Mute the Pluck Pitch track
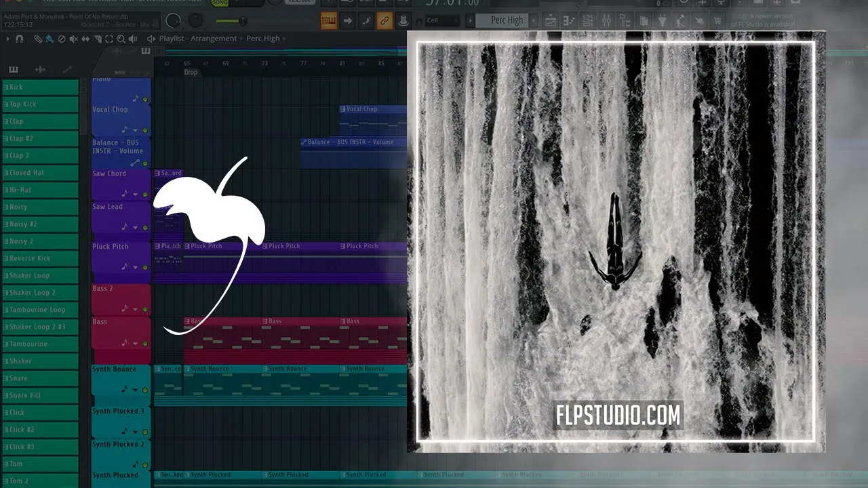 145,267
